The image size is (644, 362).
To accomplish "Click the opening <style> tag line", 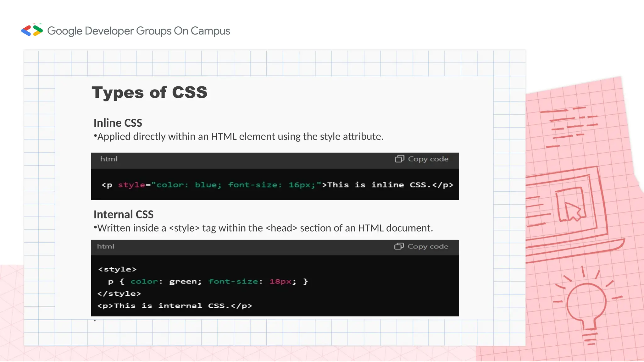I will [117, 269].
